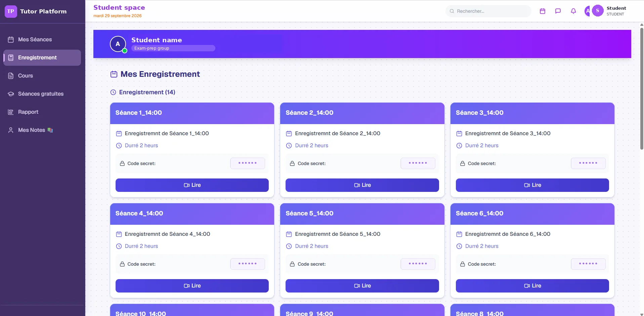Open the calendar icon in top bar
This screenshot has height=316, width=644.
tap(542, 11)
